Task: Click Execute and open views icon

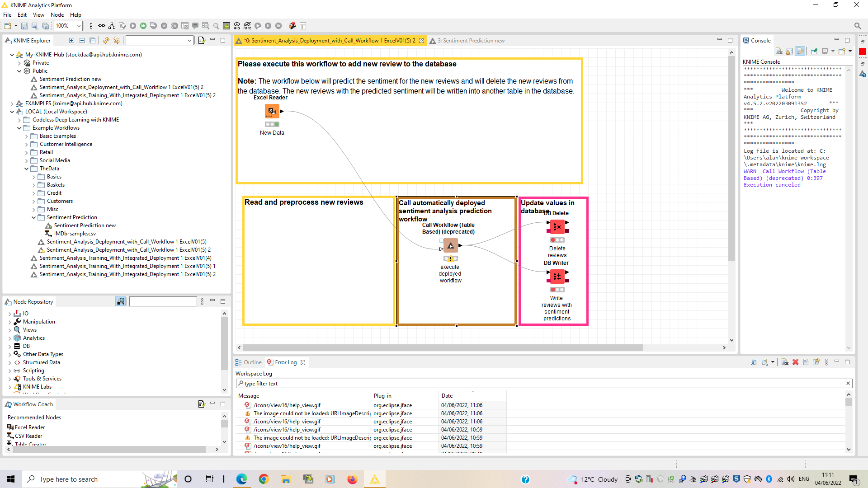Action: [x=153, y=26]
